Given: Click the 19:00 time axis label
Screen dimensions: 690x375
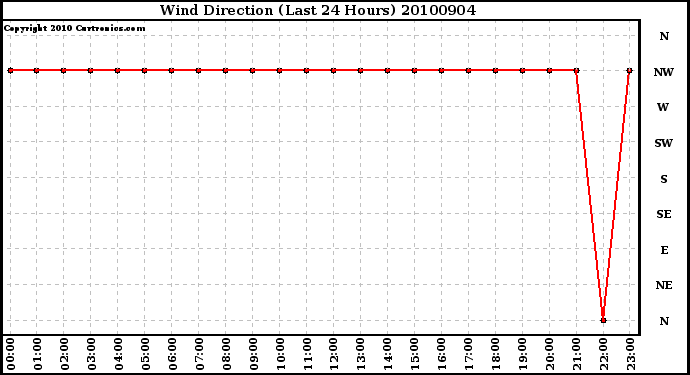Looking at the screenshot, I should [523, 354].
